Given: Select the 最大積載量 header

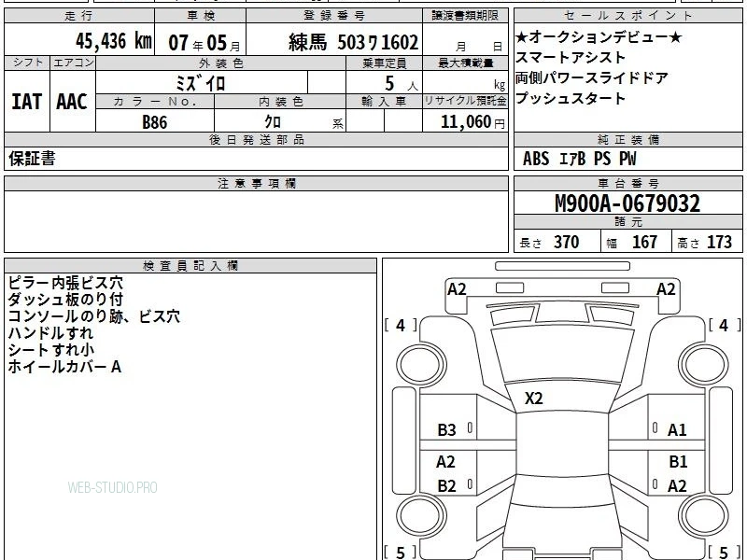Looking at the screenshot, I should pyautogui.click(x=465, y=63).
